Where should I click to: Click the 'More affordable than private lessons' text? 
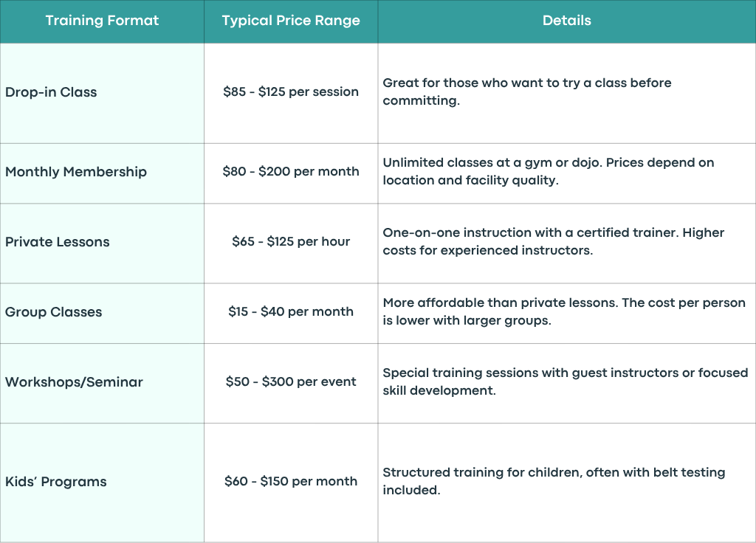click(x=564, y=311)
